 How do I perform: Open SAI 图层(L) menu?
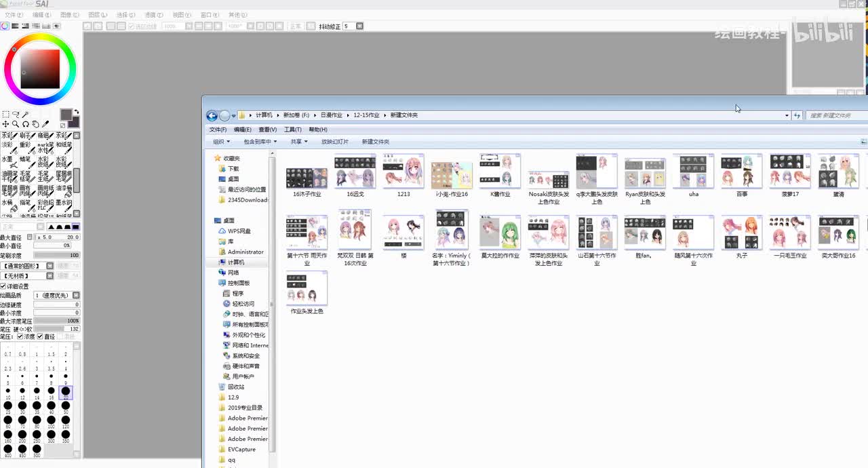98,14
